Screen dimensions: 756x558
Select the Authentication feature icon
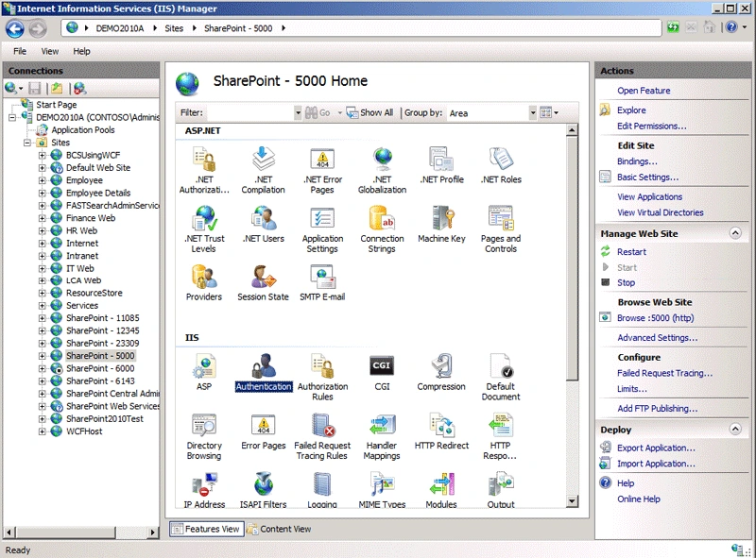tap(264, 372)
